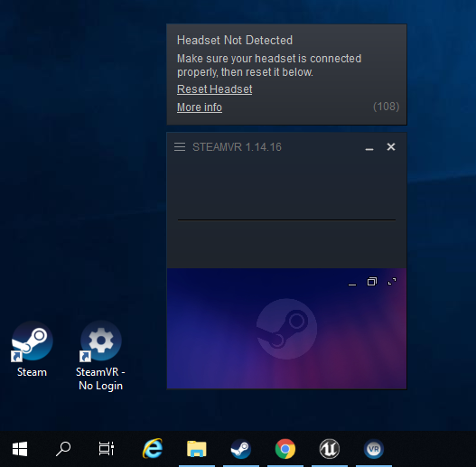The height and width of the screenshot is (467, 476).
Task: Open the Windows Start menu
Action: (20, 449)
